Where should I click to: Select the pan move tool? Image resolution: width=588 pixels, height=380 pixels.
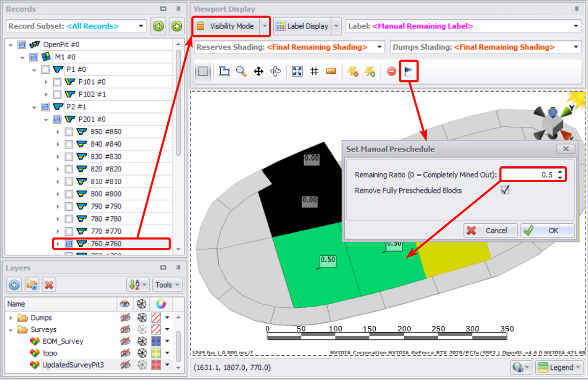(x=259, y=71)
